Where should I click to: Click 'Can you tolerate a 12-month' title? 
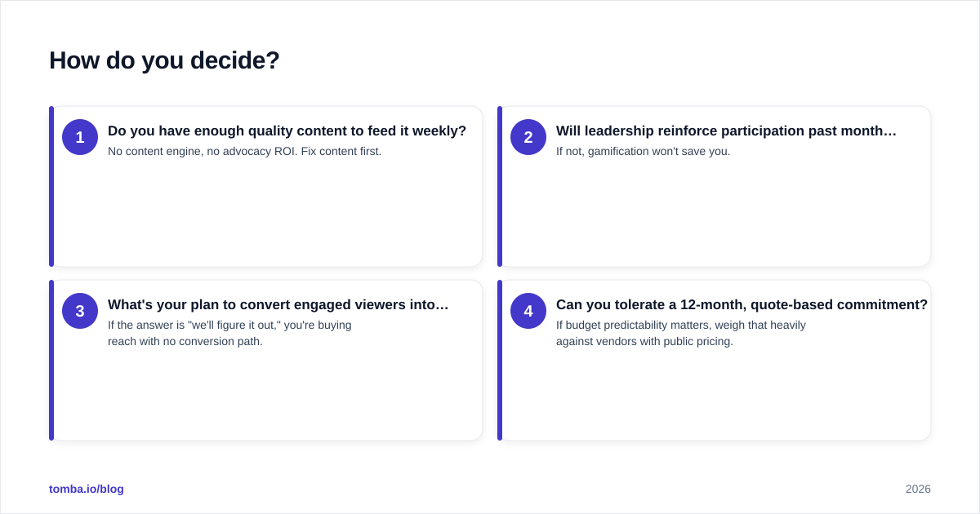coord(742,304)
